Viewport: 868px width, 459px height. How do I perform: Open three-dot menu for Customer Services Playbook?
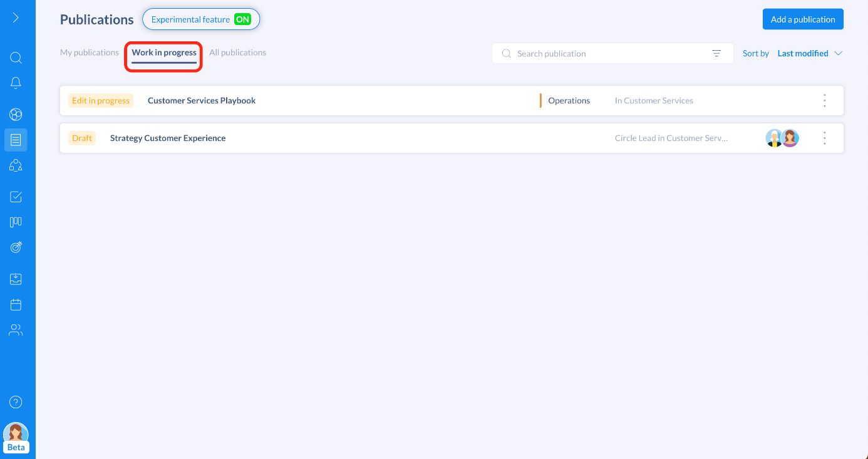[825, 100]
